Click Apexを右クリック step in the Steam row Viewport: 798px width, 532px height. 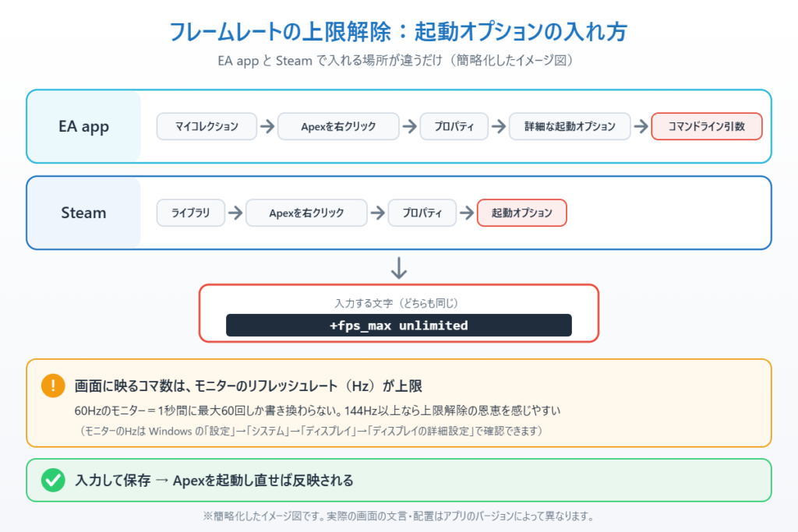pos(306,213)
